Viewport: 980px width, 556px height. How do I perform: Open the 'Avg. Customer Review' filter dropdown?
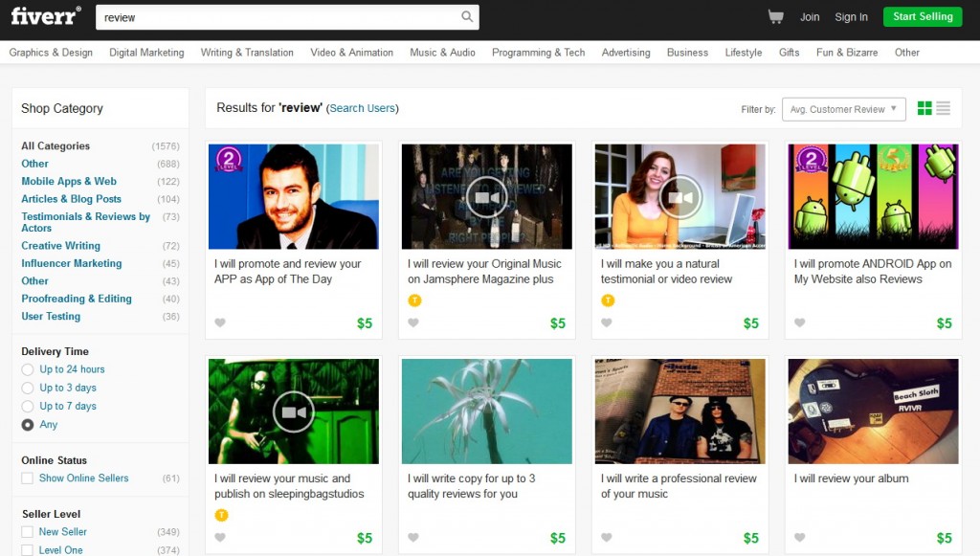(843, 109)
